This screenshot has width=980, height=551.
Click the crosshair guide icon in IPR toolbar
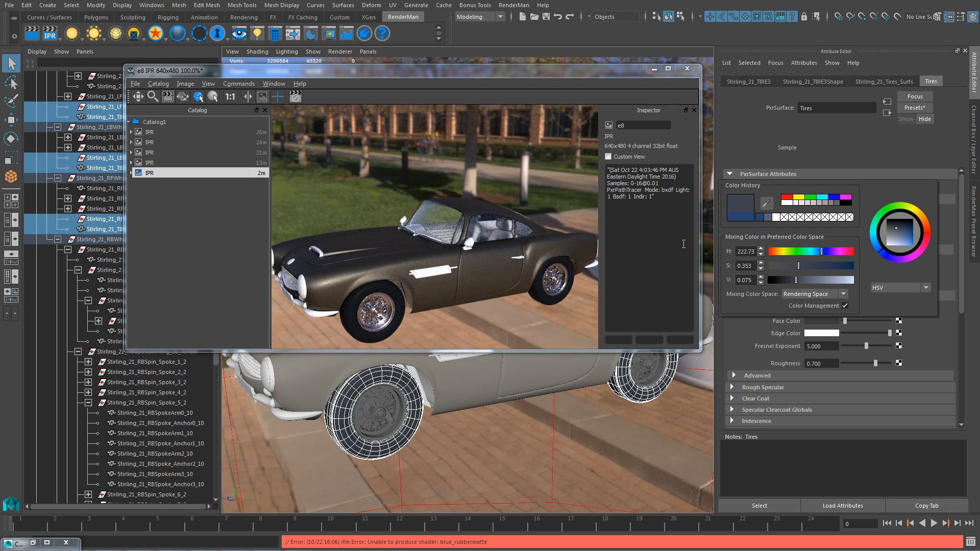point(278,96)
